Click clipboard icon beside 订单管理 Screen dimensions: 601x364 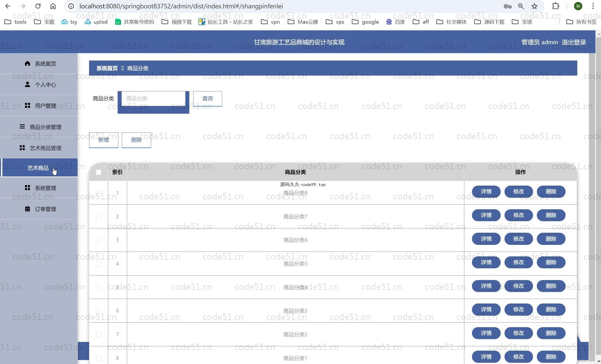[27, 209]
